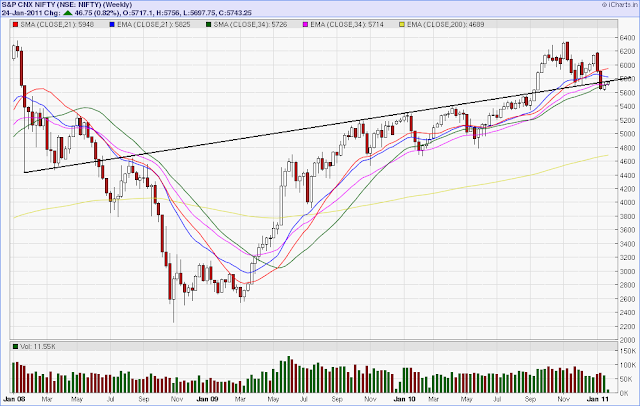640x406 pixels.
Task: Click the 150K volume axis label
Action: (627, 351)
